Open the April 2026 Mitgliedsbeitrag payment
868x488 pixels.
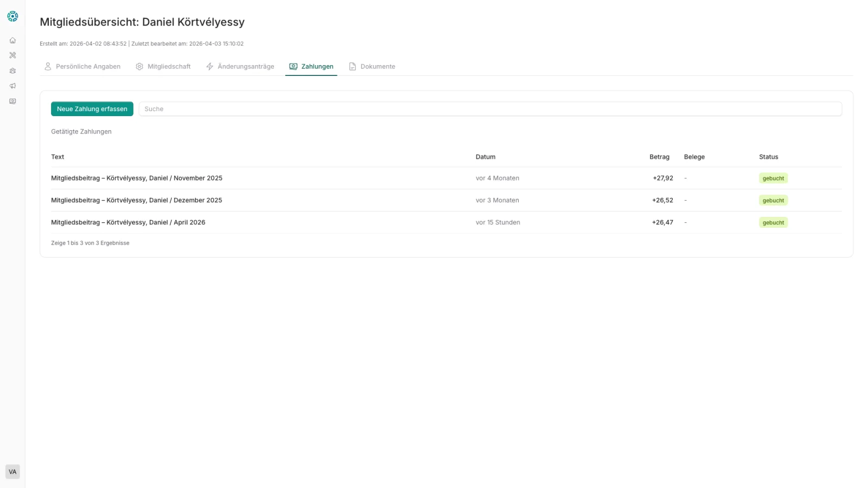point(128,223)
